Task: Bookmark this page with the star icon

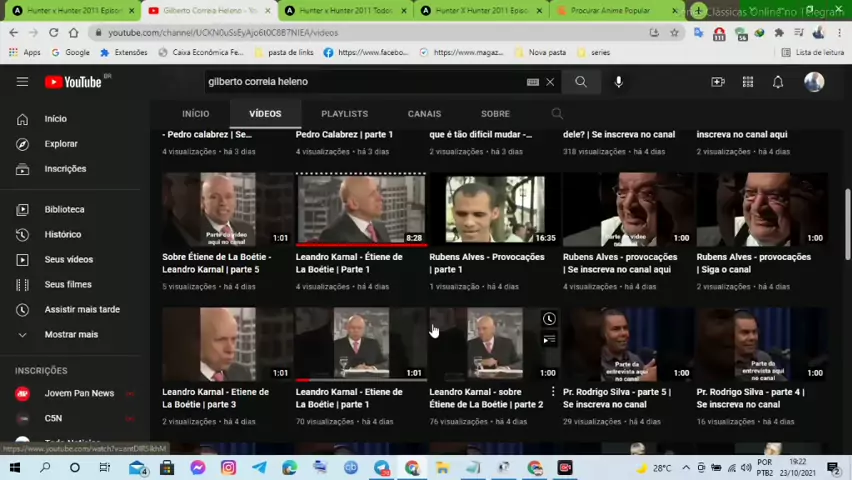Action: coord(675,32)
